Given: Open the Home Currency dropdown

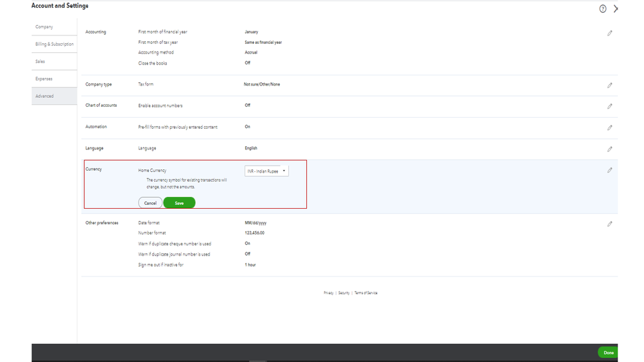Looking at the screenshot, I should [x=266, y=171].
